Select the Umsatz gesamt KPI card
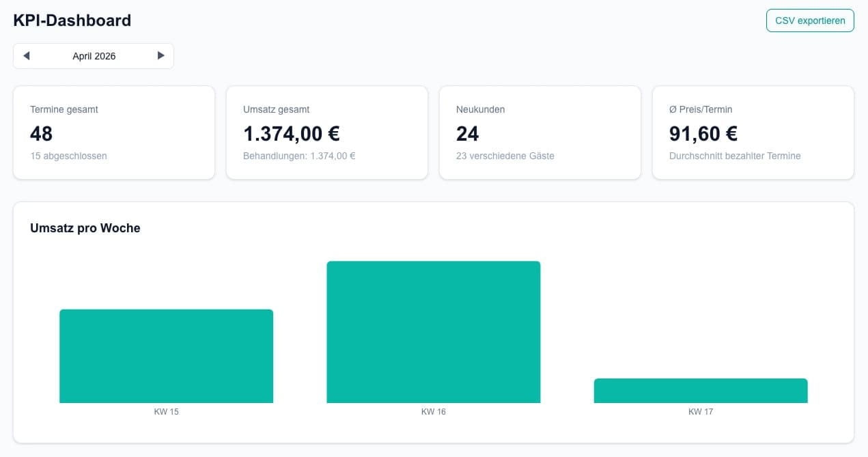868x457 pixels. [x=326, y=132]
